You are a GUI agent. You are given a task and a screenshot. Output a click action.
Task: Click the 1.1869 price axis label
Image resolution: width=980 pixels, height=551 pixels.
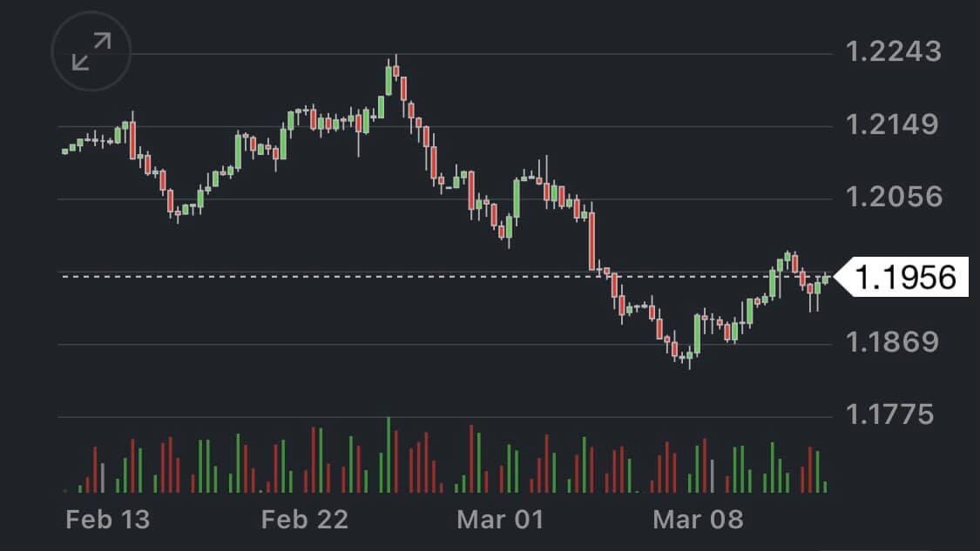(x=894, y=341)
